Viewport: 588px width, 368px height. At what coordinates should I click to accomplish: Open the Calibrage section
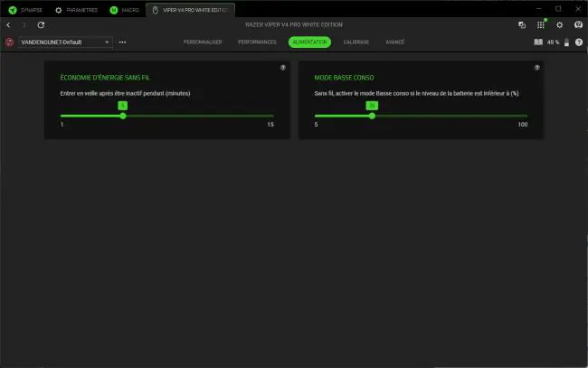(356, 42)
